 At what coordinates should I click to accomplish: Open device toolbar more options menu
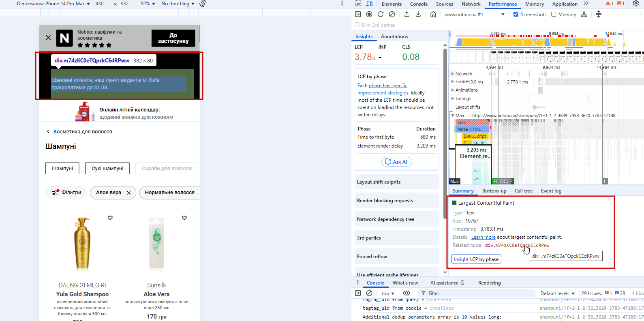[x=342, y=4]
